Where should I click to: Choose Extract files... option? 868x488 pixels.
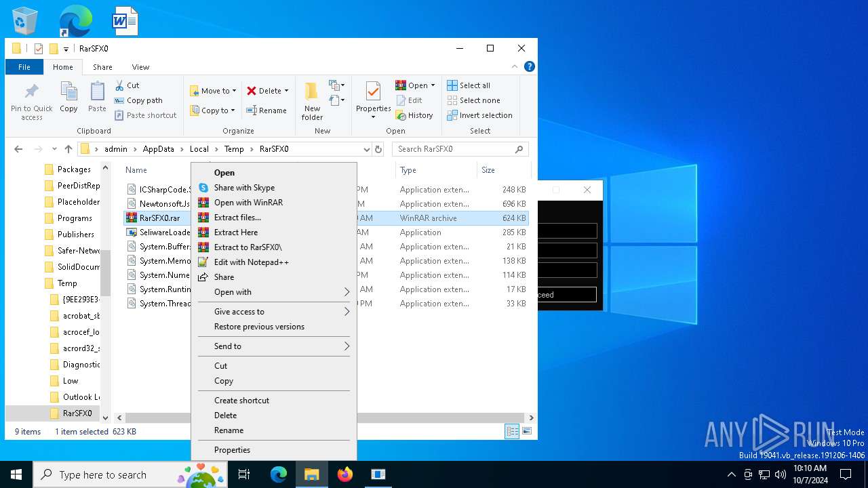(274, 218)
